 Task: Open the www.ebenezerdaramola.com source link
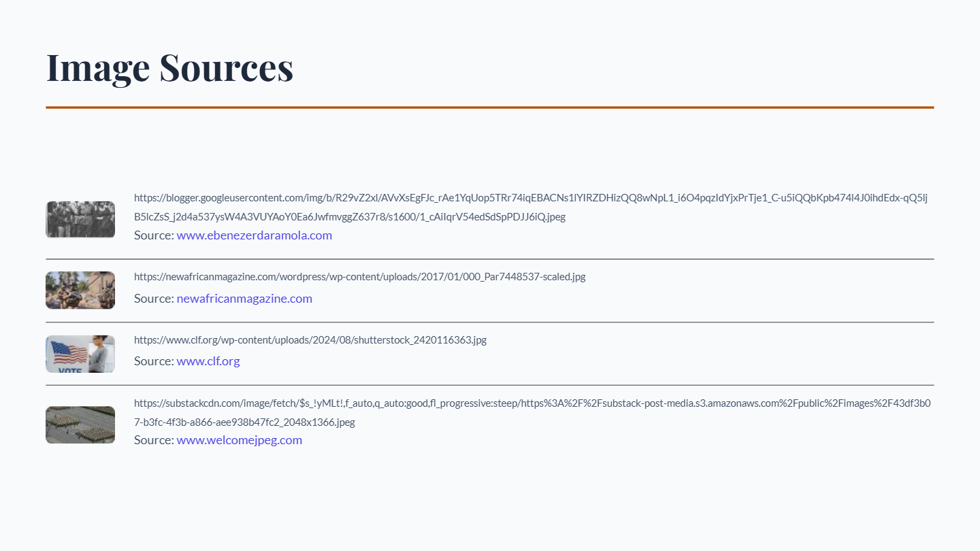click(x=255, y=235)
